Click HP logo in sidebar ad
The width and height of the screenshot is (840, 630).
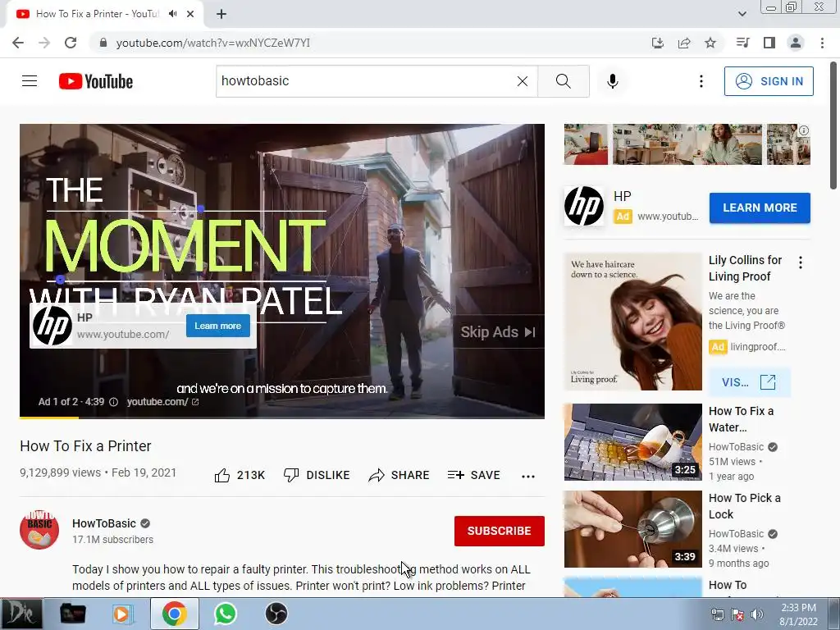[x=584, y=206]
